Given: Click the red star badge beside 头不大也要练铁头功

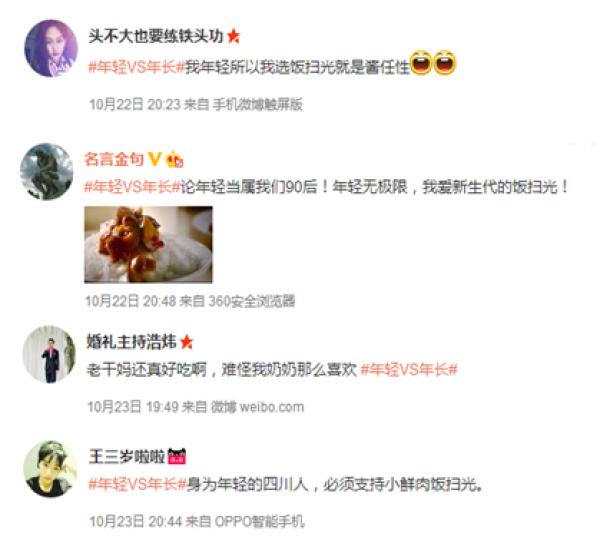Looking at the screenshot, I should click(x=233, y=36).
